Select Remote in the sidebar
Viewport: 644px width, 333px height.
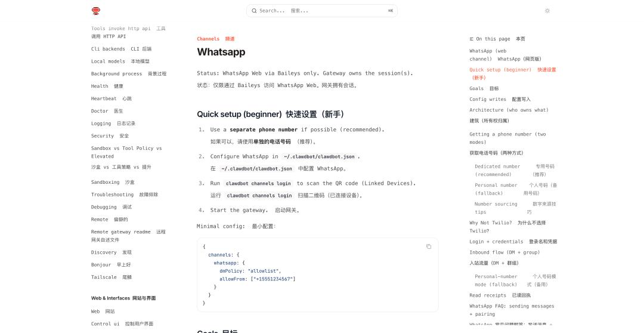(x=109, y=219)
